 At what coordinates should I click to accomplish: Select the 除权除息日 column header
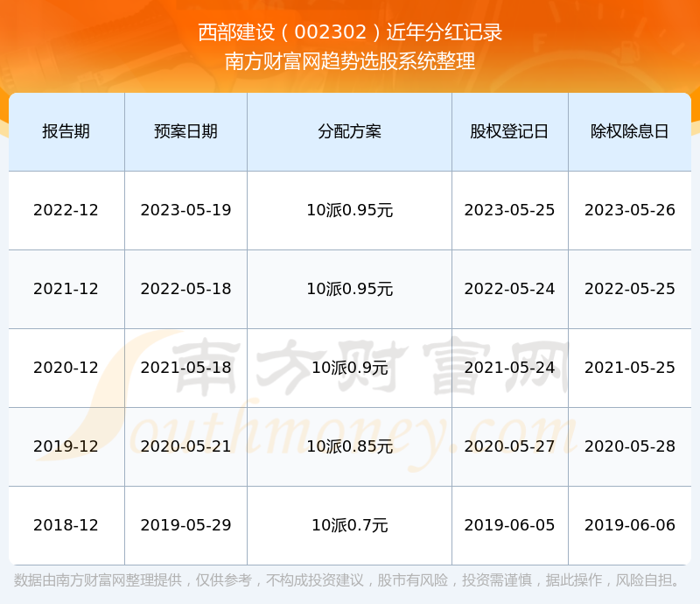click(629, 131)
